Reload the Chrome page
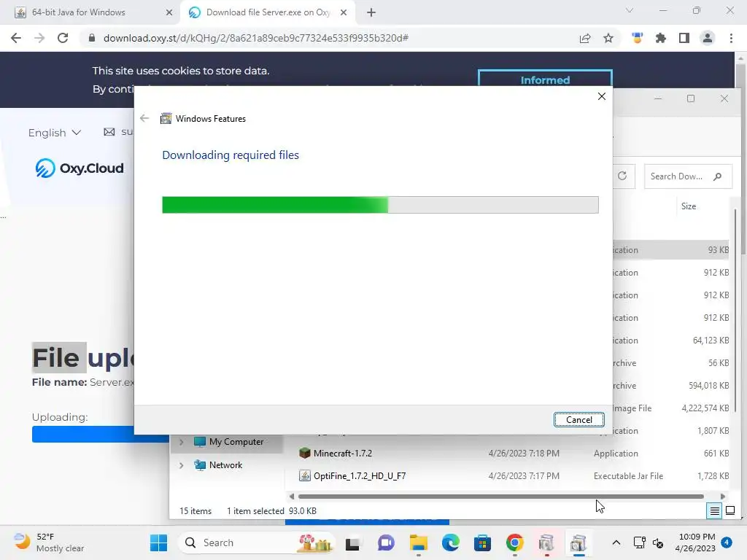Image resolution: width=747 pixels, height=560 pixels. click(63, 38)
